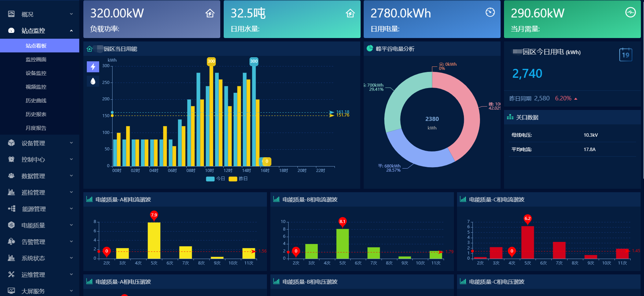This screenshot has width=644, height=296.
Task: Click chart icon beside C相电流谐波 title
Action: point(463,199)
